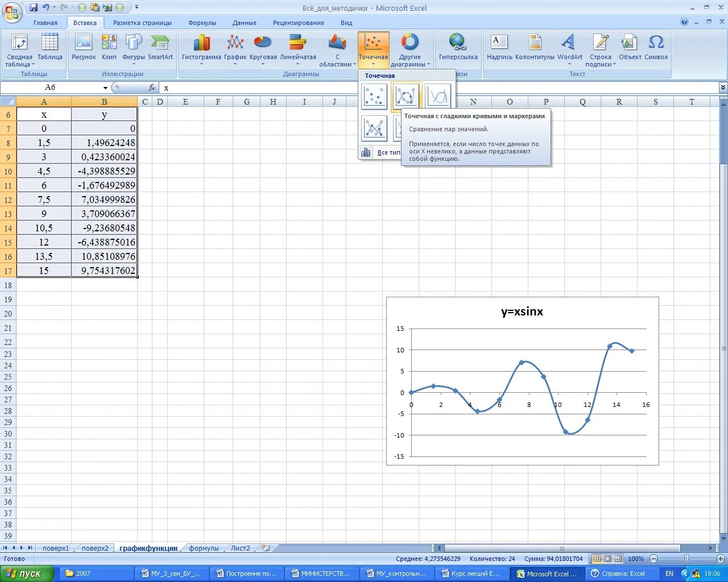Select scatter with smooth lines without markers
The height and width of the screenshot is (582, 728).
pyautogui.click(x=437, y=96)
